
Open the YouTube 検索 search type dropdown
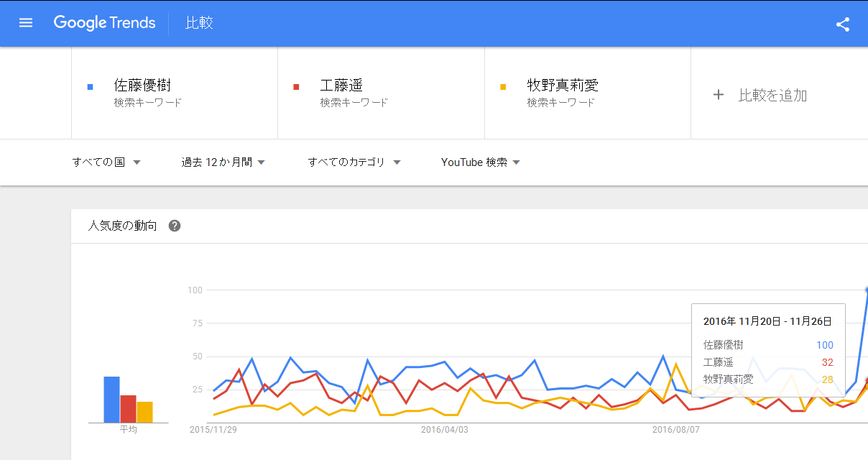pos(481,162)
